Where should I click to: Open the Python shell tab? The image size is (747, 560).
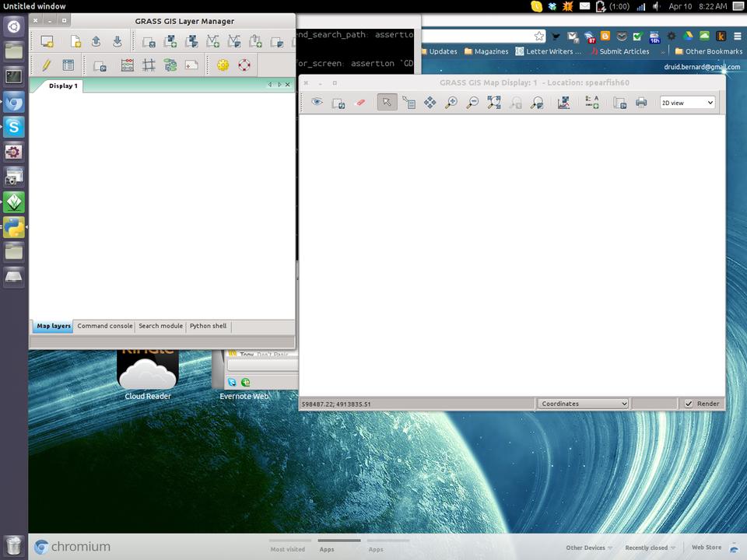coord(208,327)
